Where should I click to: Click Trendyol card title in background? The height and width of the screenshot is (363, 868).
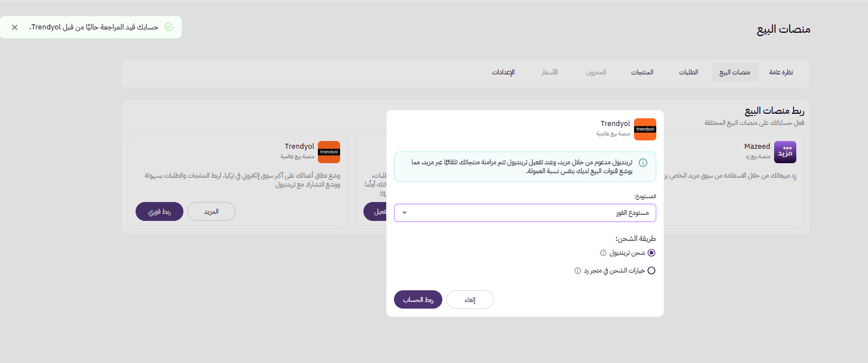tap(300, 147)
